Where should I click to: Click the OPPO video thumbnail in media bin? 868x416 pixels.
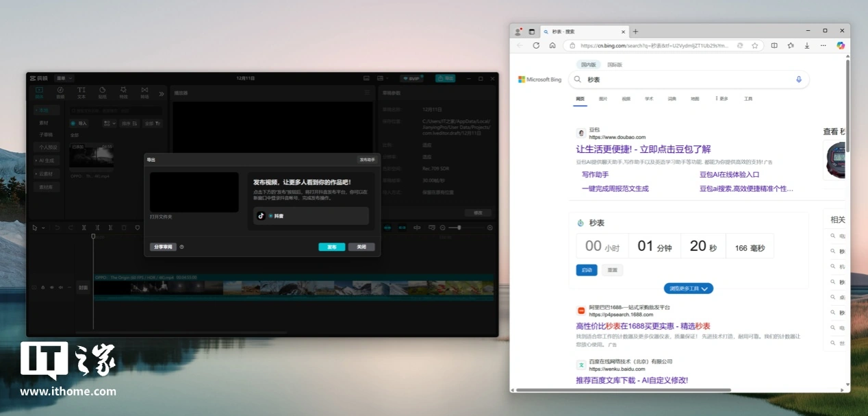pos(92,156)
